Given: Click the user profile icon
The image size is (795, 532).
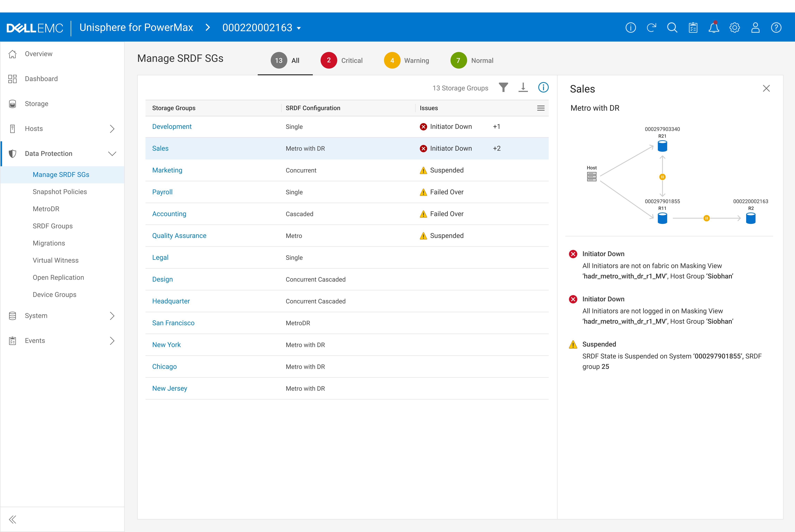Looking at the screenshot, I should pos(755,28).
